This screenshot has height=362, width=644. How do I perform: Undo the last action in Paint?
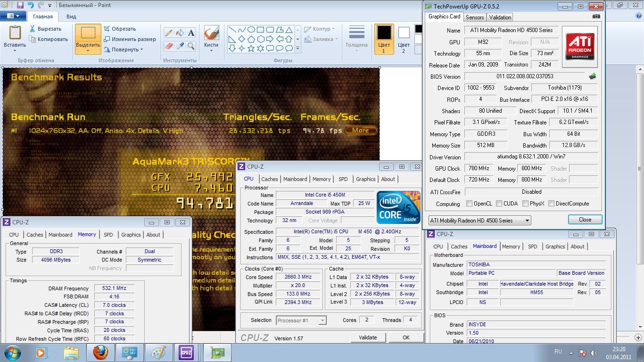tap(31, 5)
